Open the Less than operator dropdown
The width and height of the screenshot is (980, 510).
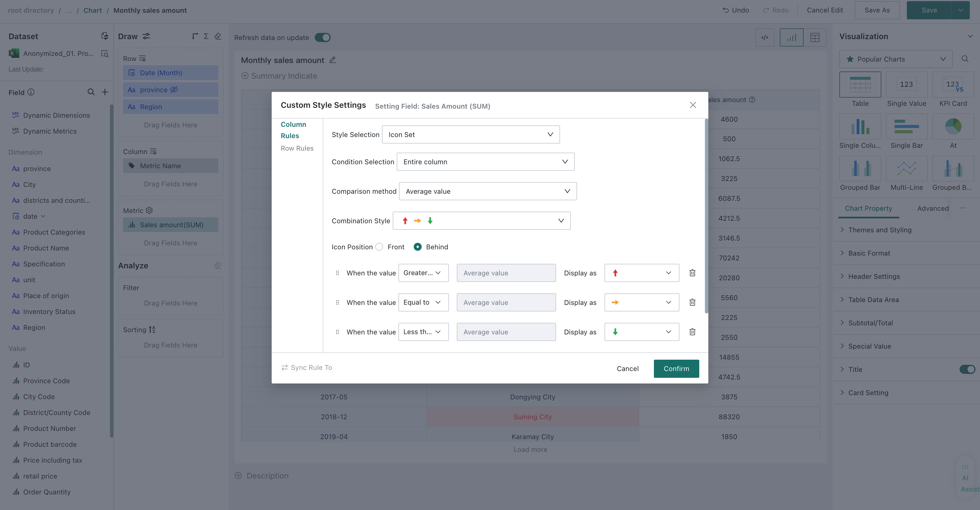(423, 332)
